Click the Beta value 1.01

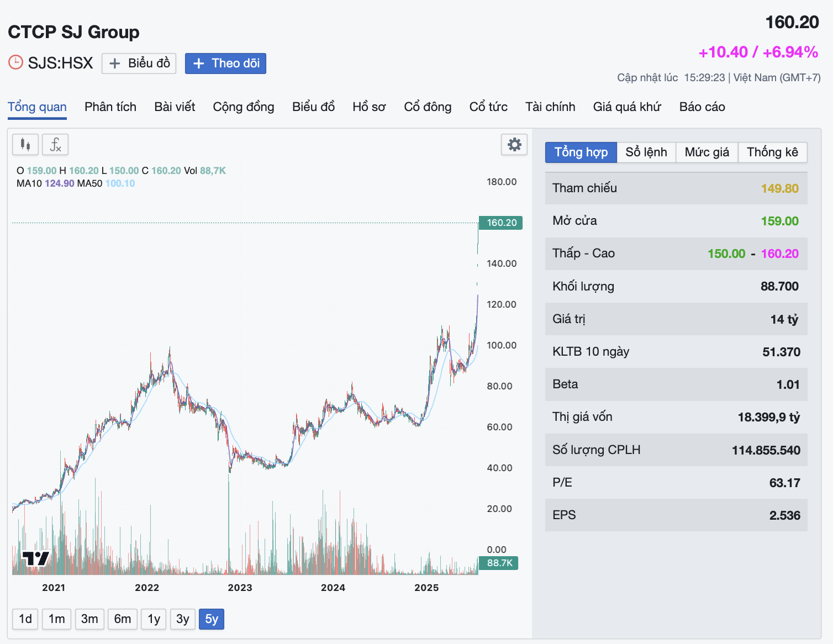click(x=788, y=384)
